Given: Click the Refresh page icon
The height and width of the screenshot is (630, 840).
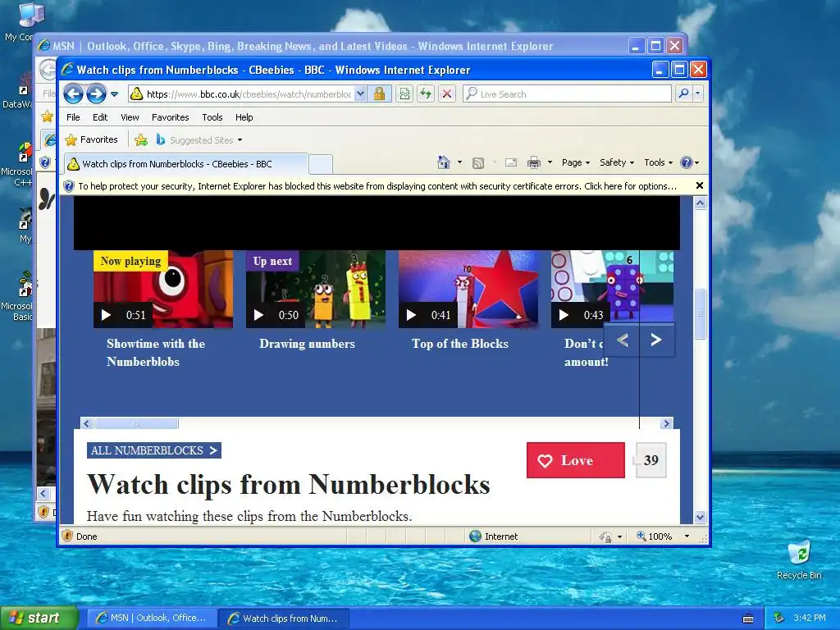Looking at the screenshot, I should click(426, 94).
